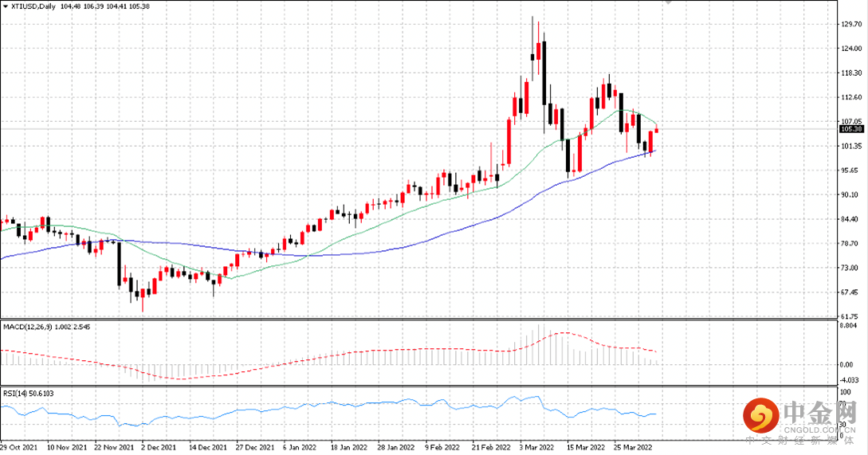Screen dimensions: 868x455
Task: Click the 9 Feb 2022 date label
Action: click(x=442, y=447)
